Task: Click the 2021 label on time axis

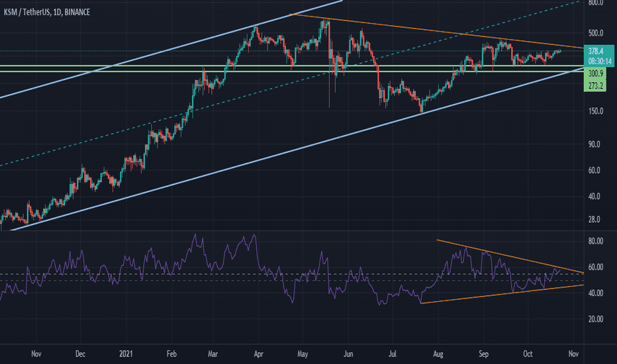Action: click(126, 354)
